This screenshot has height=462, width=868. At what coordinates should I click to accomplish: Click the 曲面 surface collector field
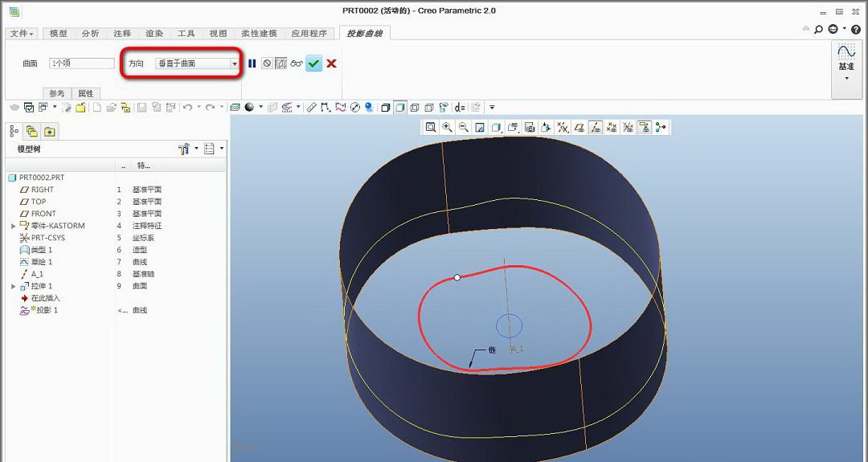(x=81, y=63)
